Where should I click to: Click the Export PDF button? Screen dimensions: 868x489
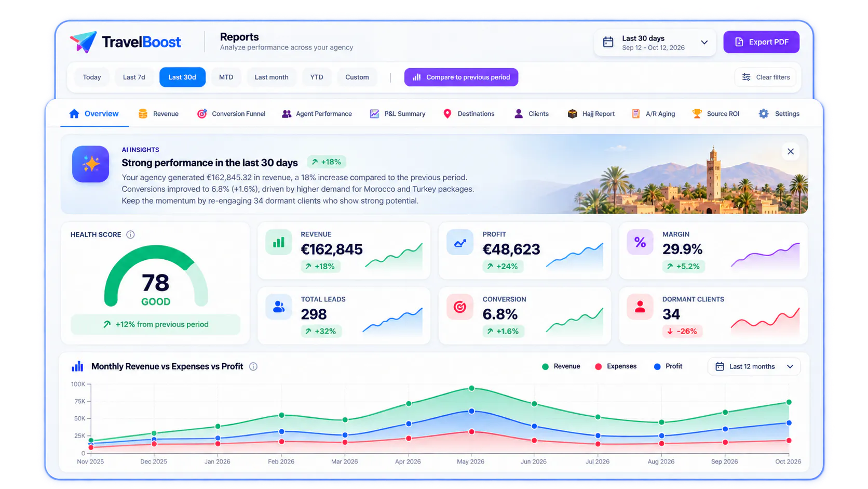(x=761, y=42)
